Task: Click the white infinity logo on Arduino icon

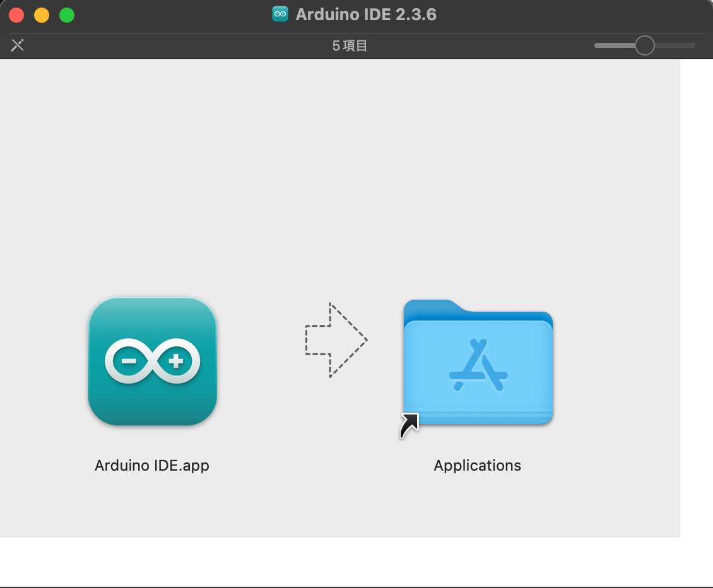Action: pyautogui.click(x=153, y=362)
